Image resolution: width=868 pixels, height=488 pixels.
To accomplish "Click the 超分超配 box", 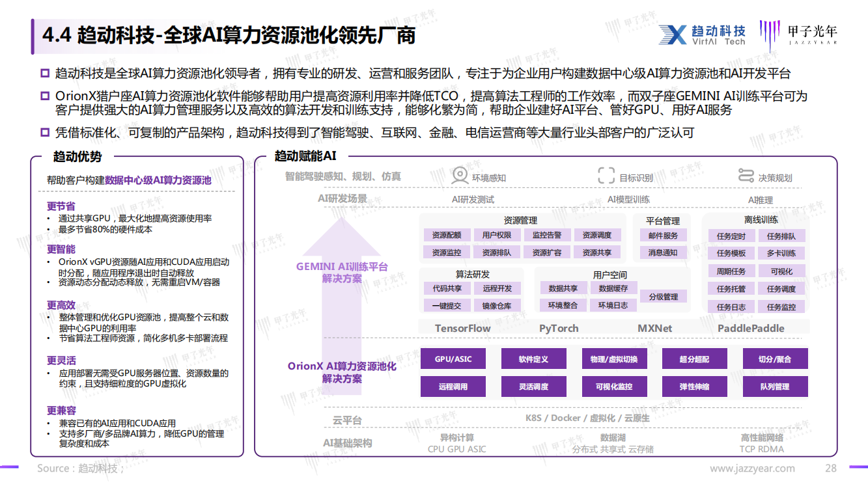I will click(x=694, y=359).
